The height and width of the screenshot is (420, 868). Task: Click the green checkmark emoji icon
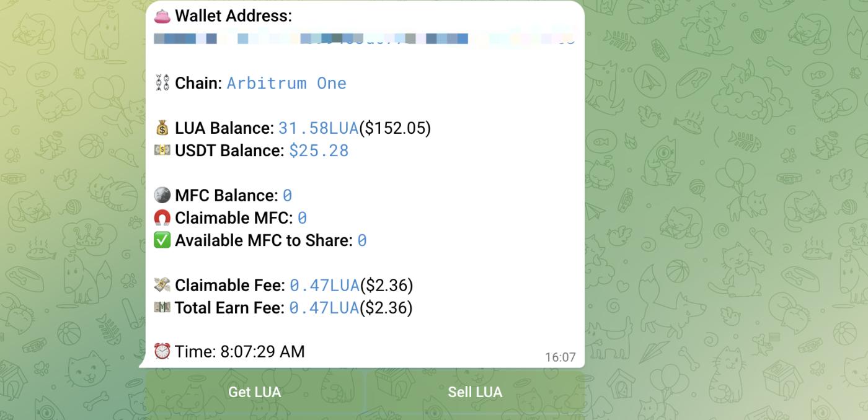click(162, 240)
